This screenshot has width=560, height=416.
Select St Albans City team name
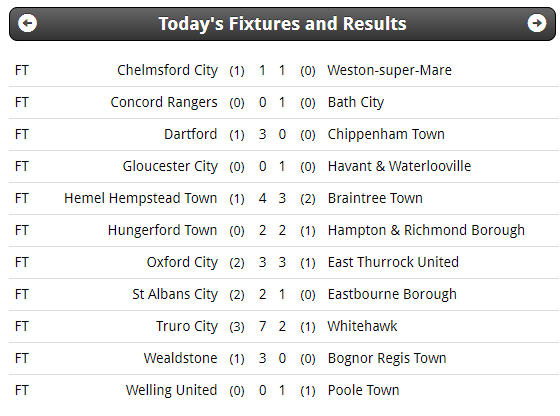pyautogui.click(x=175, y=295)
